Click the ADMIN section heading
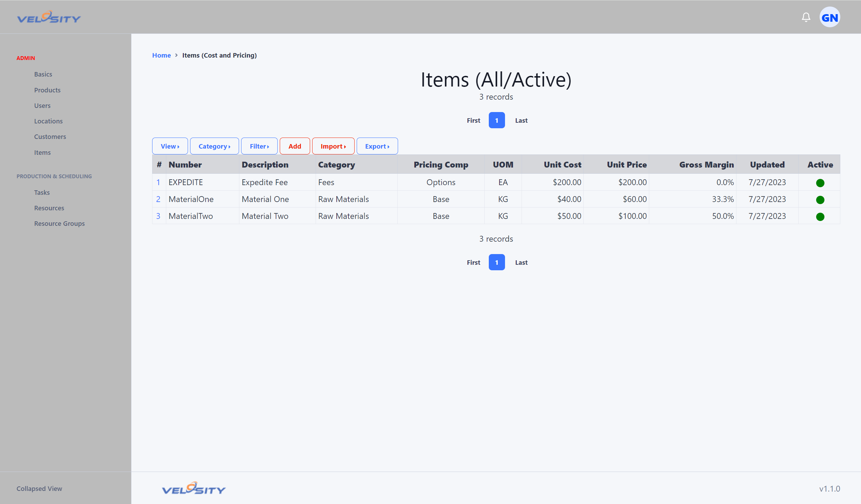 click(26, 58)
